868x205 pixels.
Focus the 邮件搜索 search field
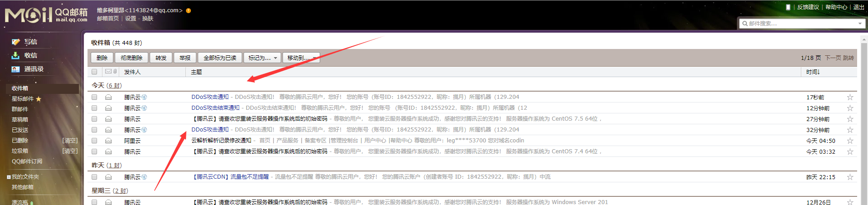pos(802,24)
